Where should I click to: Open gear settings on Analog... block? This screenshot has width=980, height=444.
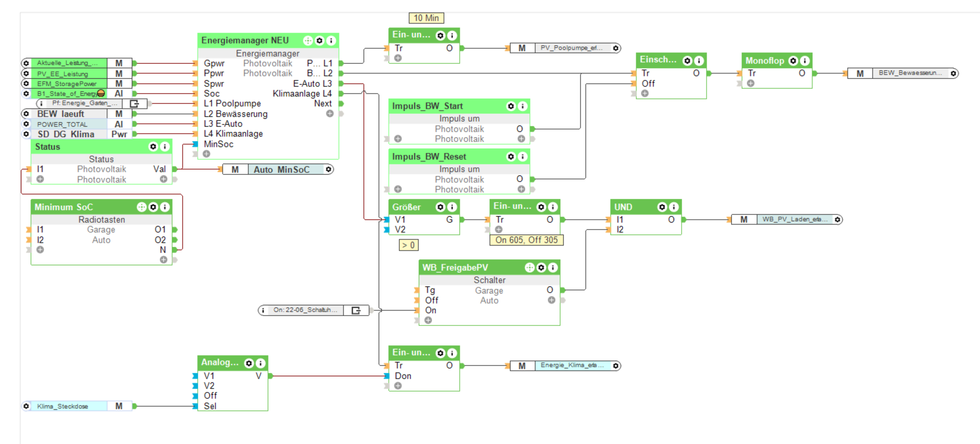click(x=249, y=363)
